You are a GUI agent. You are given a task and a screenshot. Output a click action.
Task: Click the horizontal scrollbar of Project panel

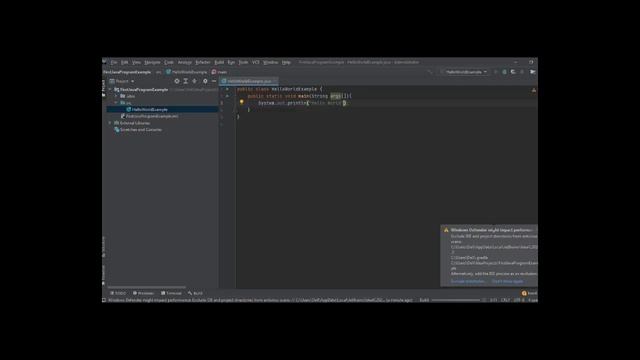pos(147,287)
